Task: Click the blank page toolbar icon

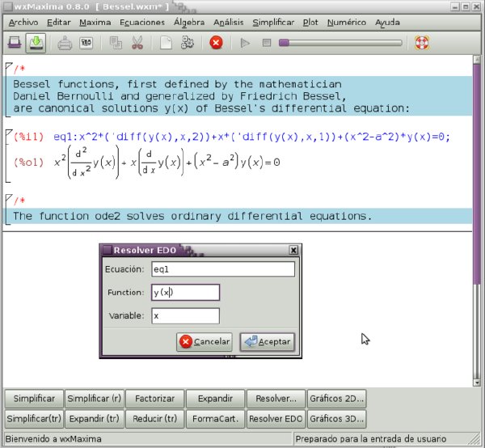Action: pos(166,43)
